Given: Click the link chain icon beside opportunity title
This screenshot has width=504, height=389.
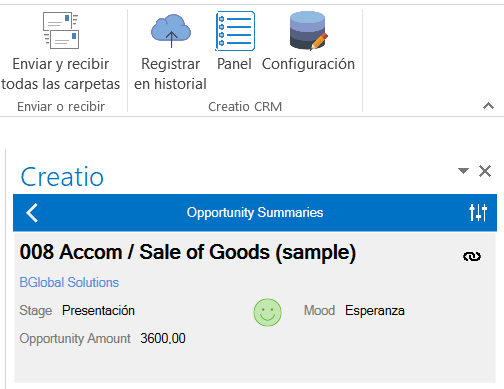Looking at the screenshot, I should [x=472, y=256].
